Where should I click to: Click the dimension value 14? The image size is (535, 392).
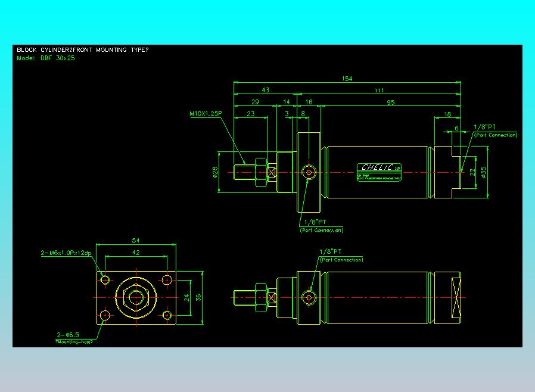[287, 102]
